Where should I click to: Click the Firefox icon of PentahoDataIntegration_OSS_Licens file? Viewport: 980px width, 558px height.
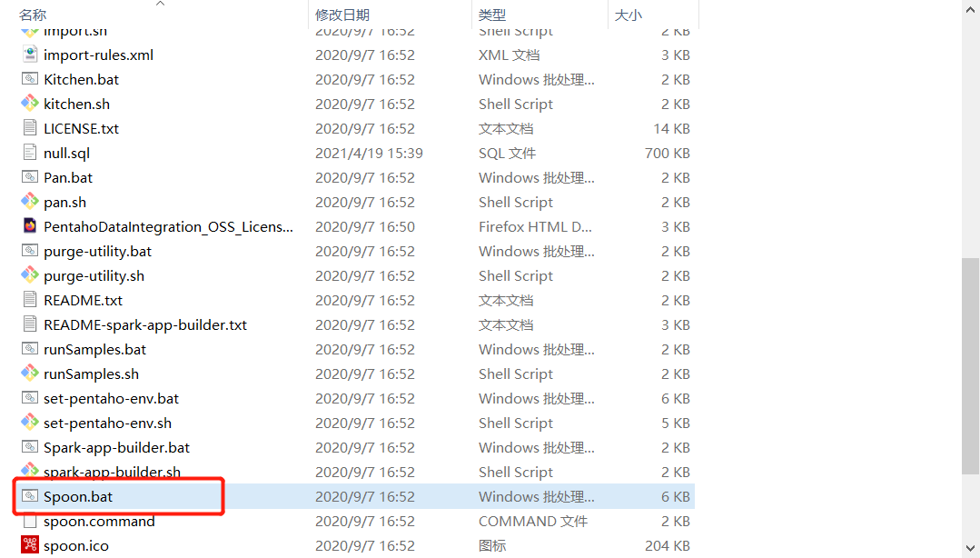click(x=29, y=225)
